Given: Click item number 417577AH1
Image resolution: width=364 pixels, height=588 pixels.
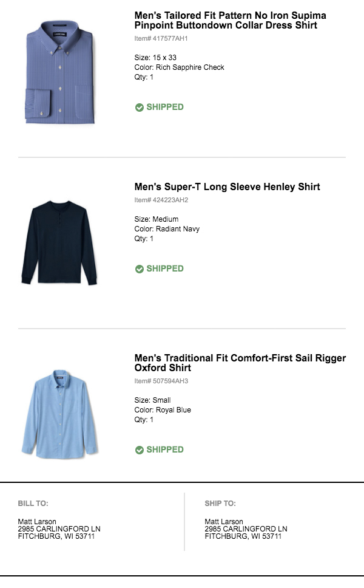Looking at the screenshot, I should pyautogui.click(x=161, y=38).
